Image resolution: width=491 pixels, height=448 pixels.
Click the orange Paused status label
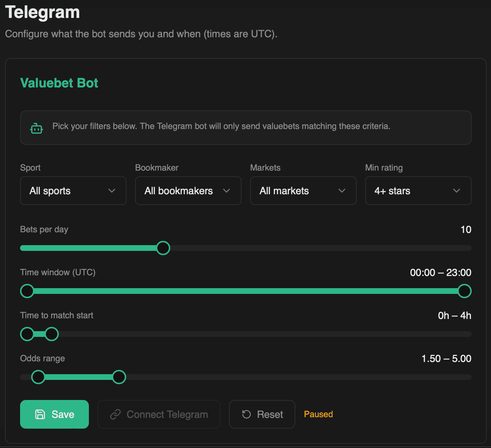(318, 414)
